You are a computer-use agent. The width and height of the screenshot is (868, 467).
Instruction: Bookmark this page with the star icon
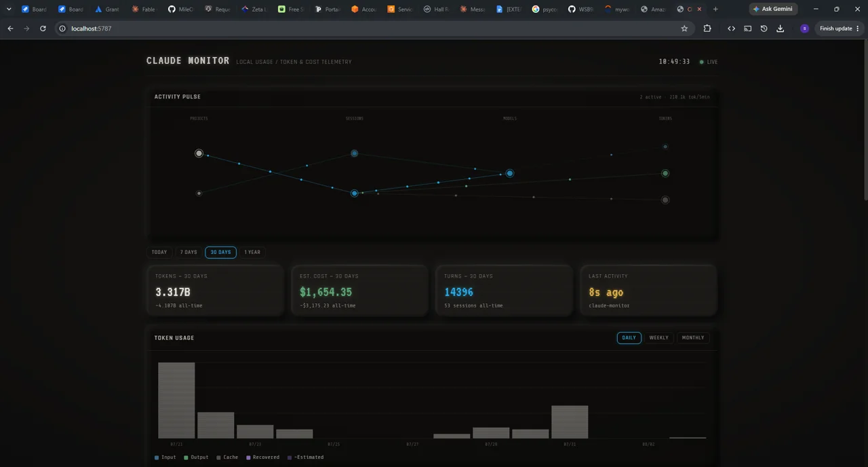tap(684, 29)
